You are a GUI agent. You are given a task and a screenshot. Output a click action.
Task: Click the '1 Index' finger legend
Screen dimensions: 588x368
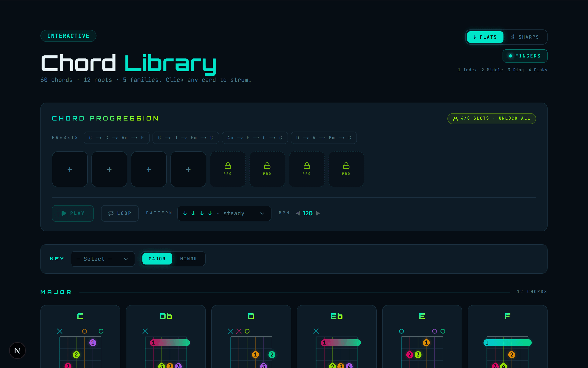(x=467, y=70)
